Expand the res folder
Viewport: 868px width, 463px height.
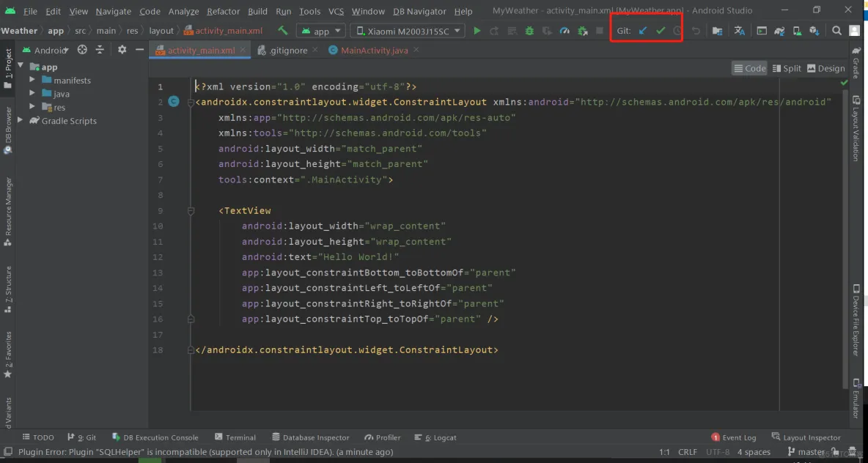(x=33, y=107)
